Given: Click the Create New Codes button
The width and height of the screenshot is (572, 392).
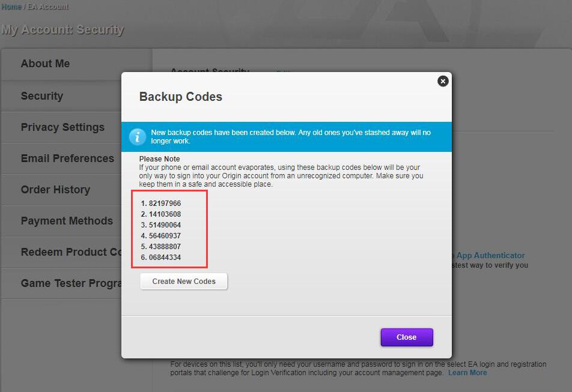Looking at the screenshot, I should tap(183, 281).
